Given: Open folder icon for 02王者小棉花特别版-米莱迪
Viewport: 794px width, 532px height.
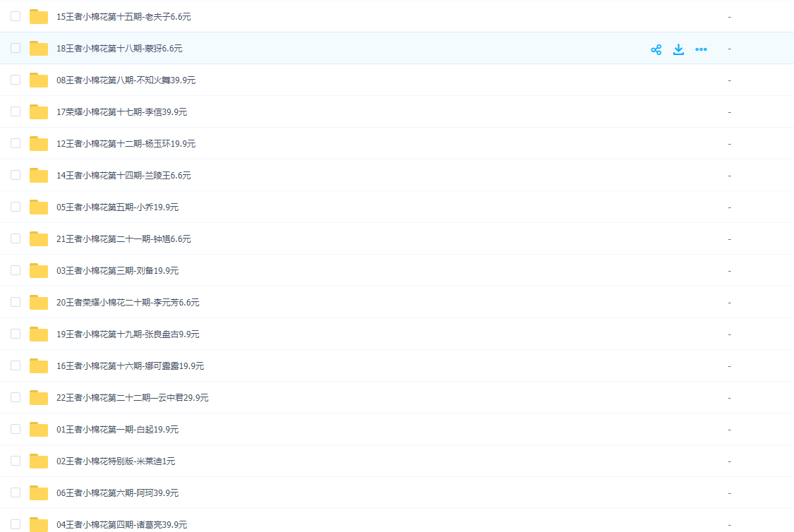Looking at the screenshot, I should 39,461.
